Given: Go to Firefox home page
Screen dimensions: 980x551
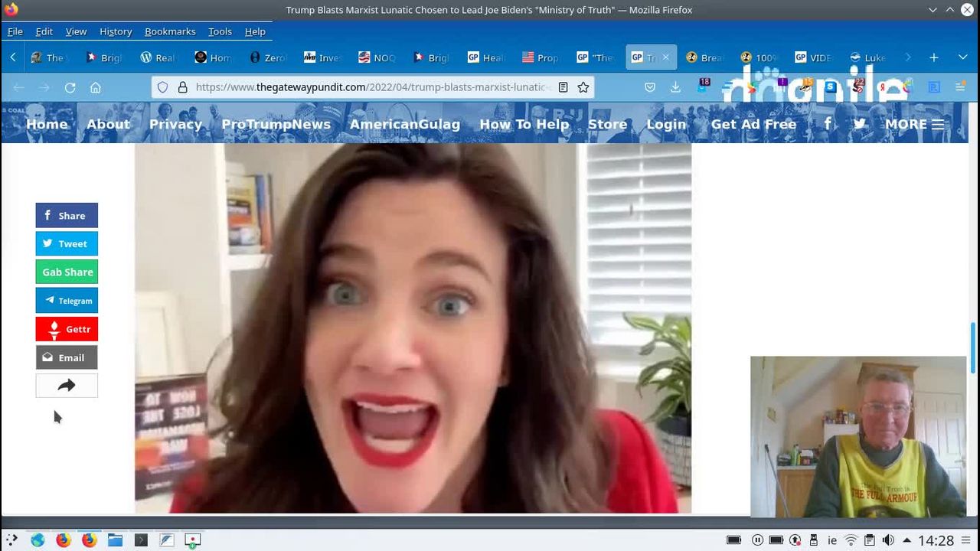Looking at the screenshot, I should click(96, 87).
